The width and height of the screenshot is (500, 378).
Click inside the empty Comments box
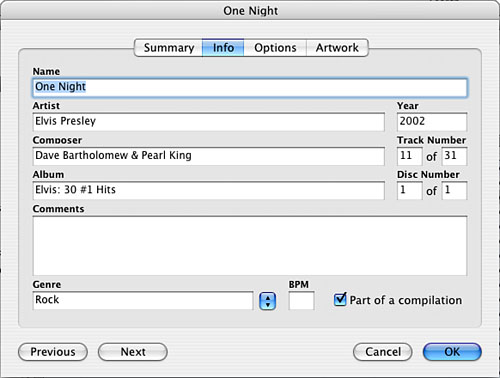[250, 246]
